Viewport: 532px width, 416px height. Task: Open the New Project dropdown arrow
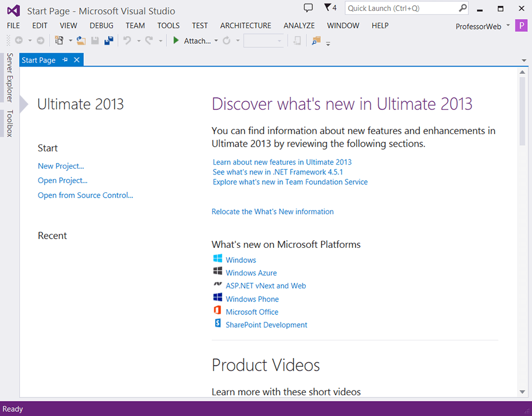pyautogui.click(x=70, y=40)
